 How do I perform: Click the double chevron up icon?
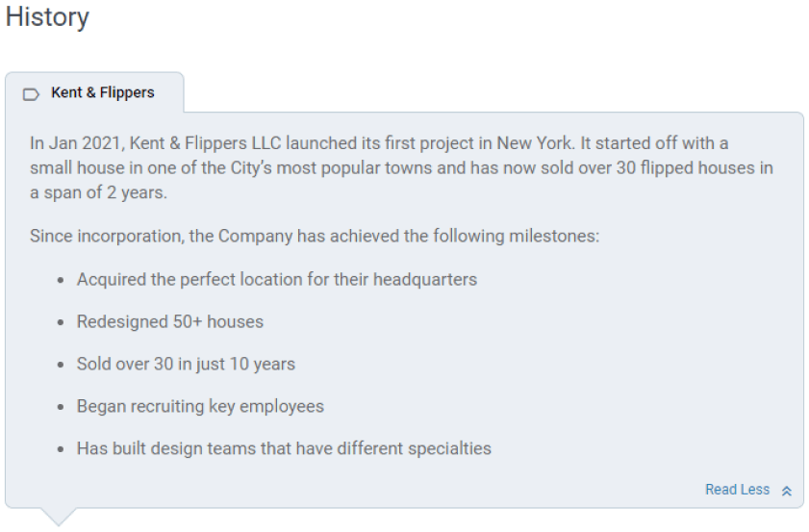[x=786, y=491]
